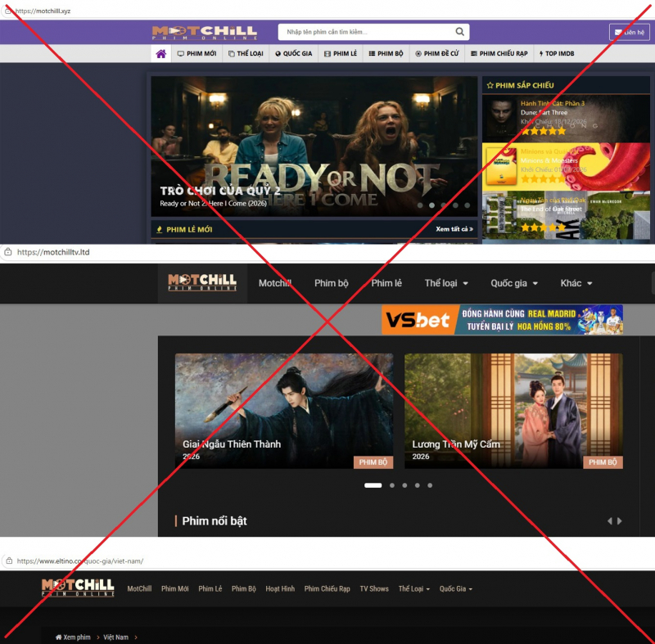This screenshot has width=655, height=644.
Task: Click the search magnifier icon in motchilll.xyz
Action: point(459,32)
